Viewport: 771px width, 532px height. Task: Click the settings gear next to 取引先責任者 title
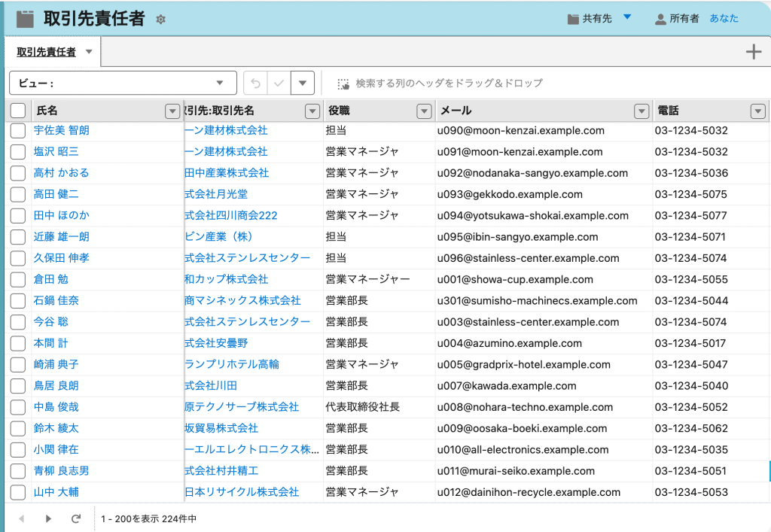coord(160,20)
